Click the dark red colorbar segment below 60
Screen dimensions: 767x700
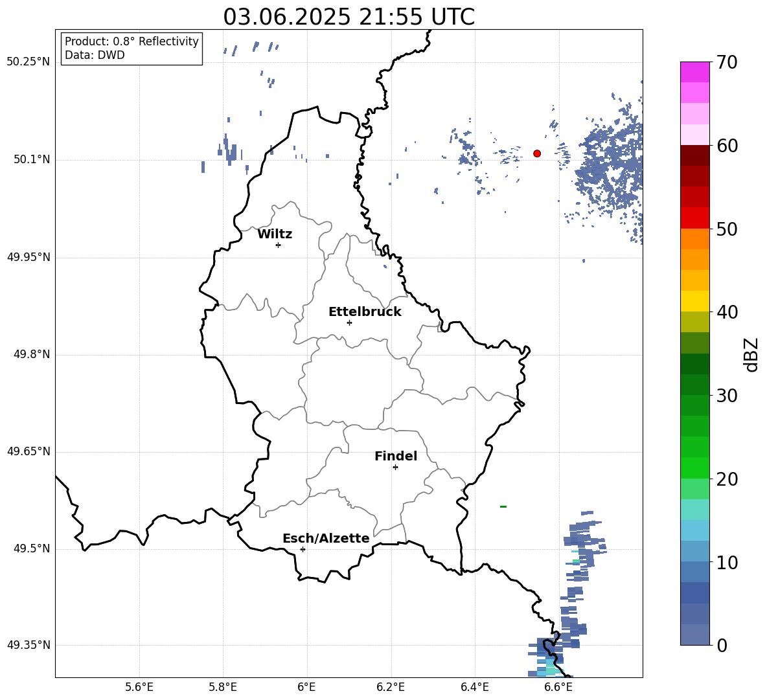pyautogui.click(x=694, y=155)
